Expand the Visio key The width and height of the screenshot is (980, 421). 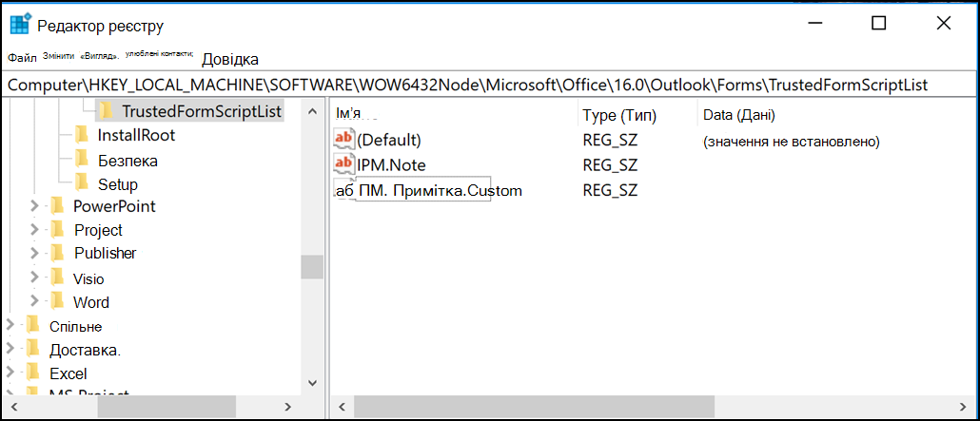(34, 277)
